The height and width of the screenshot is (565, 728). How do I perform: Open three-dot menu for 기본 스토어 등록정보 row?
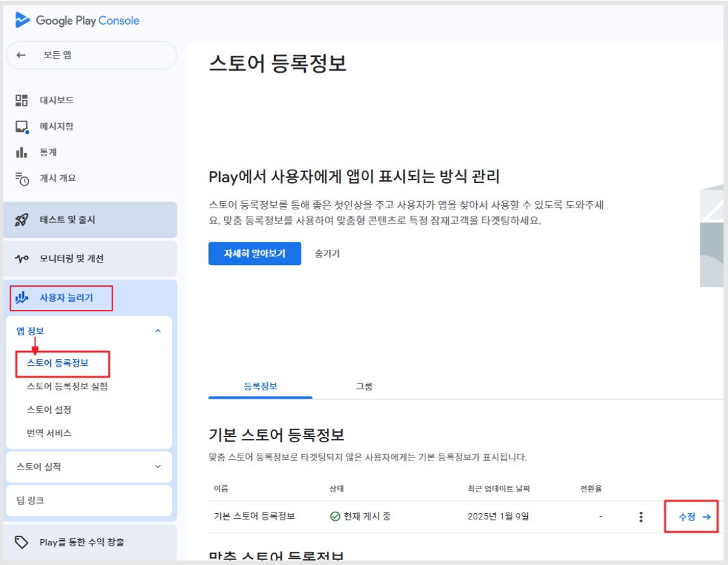coord(641,517)
